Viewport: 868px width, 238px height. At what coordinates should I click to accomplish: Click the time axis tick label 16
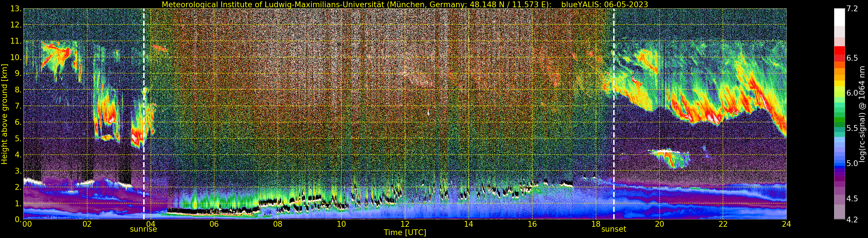pos(532,224)
